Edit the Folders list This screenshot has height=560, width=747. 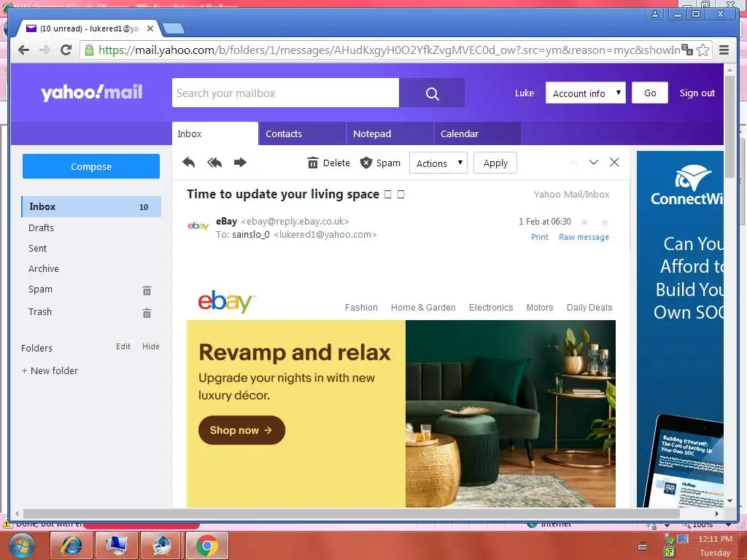[123, 346]
